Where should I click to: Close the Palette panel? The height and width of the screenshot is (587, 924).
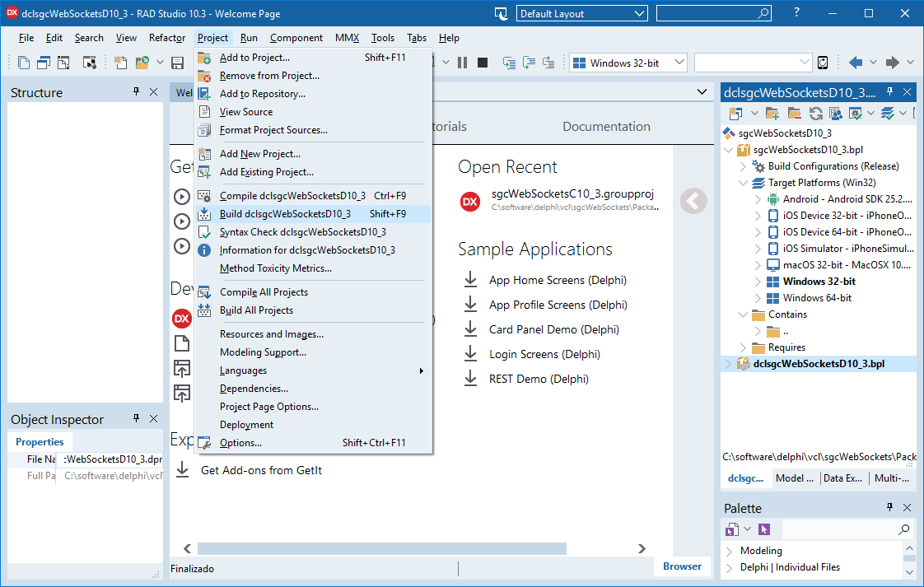[908, 507]
